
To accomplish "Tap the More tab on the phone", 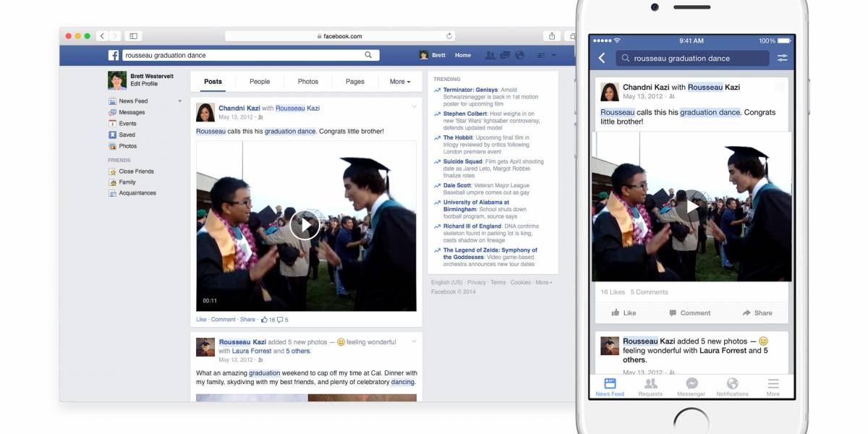I will pos(773,387).
